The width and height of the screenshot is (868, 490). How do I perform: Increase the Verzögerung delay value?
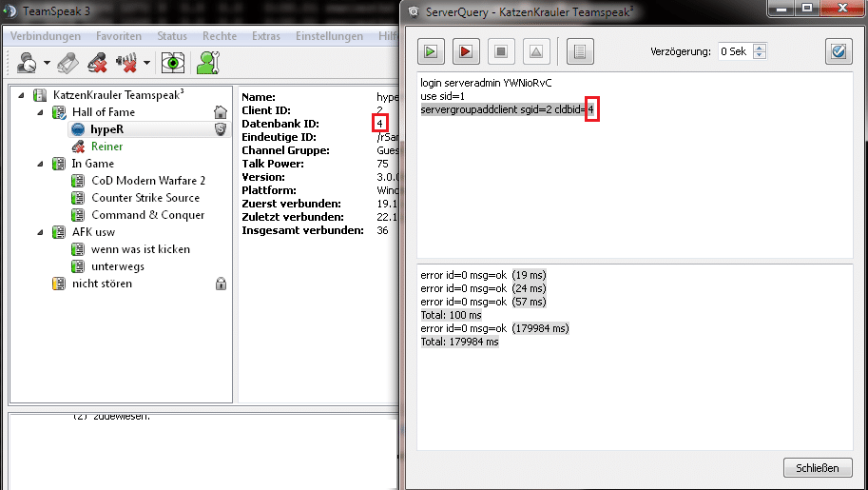(x=760, y=48)
